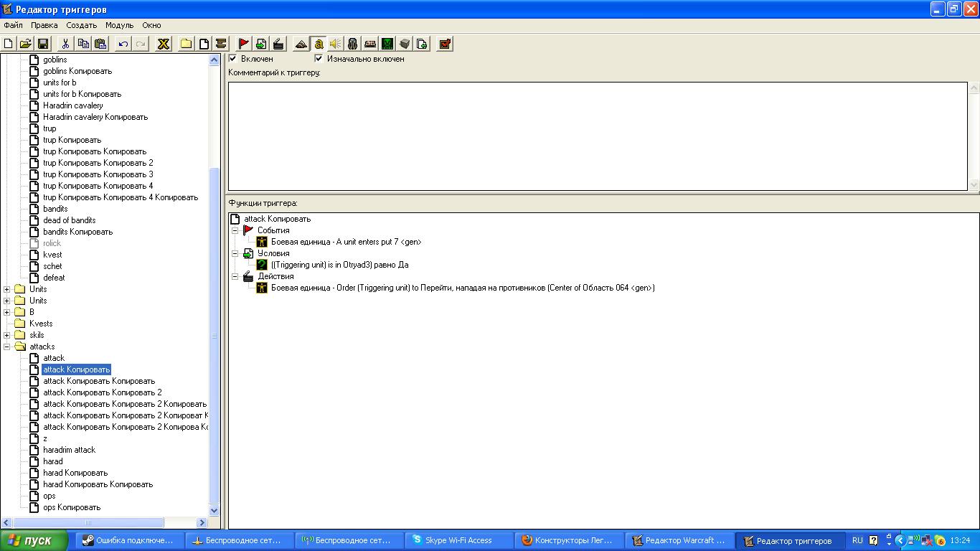This screenshot has width=980, height=551.
Task: Click the пуск Start button
Action: coord(34,540)
